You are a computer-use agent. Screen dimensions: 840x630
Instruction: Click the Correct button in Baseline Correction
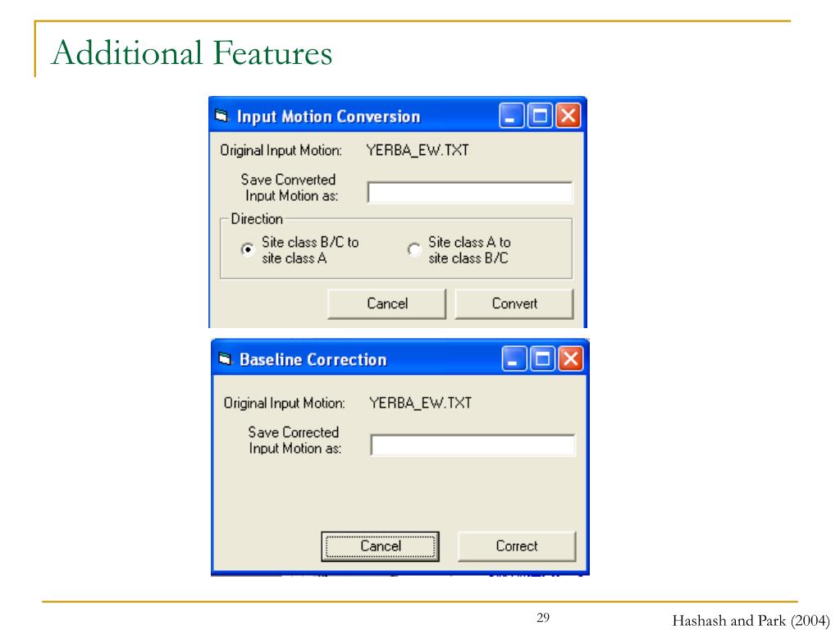tap(517, 546)
